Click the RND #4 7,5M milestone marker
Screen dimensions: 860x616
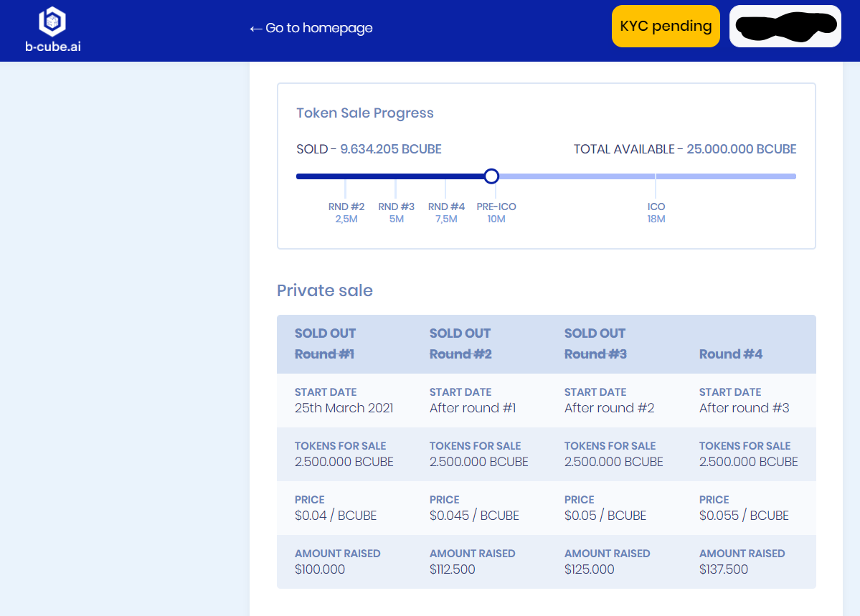click(x=446, y=212)
